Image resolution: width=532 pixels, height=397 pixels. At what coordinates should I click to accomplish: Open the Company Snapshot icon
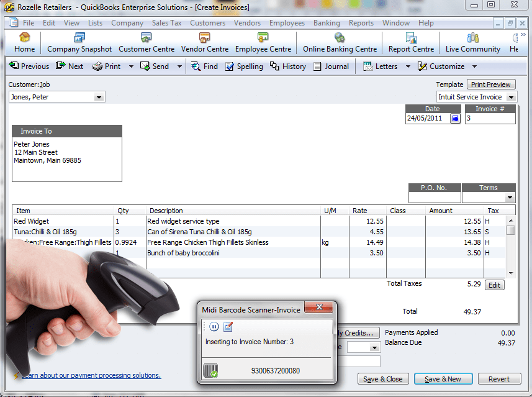tap(79, 37)
